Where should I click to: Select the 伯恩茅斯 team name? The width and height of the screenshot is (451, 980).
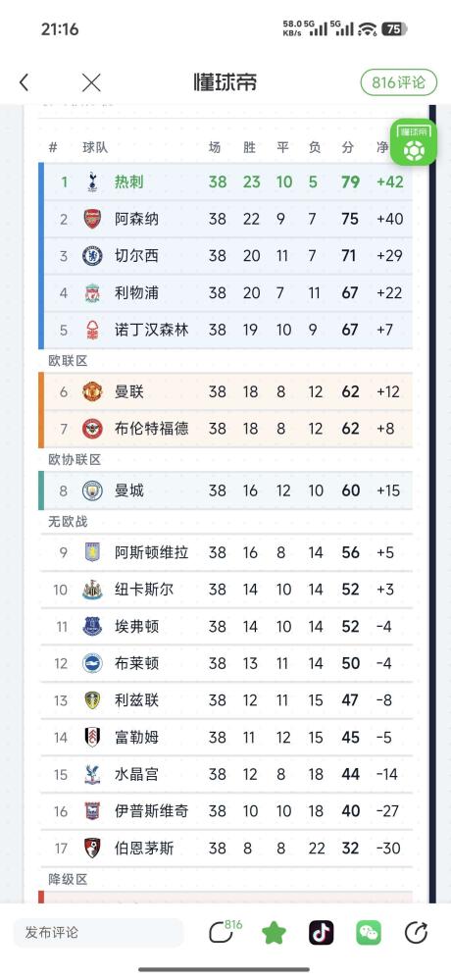coord(144,849)
